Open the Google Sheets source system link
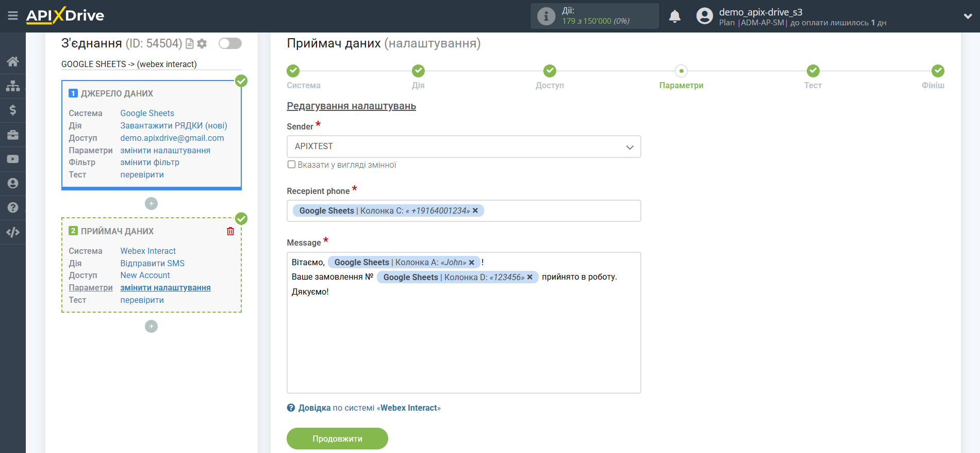 (147, 113)
